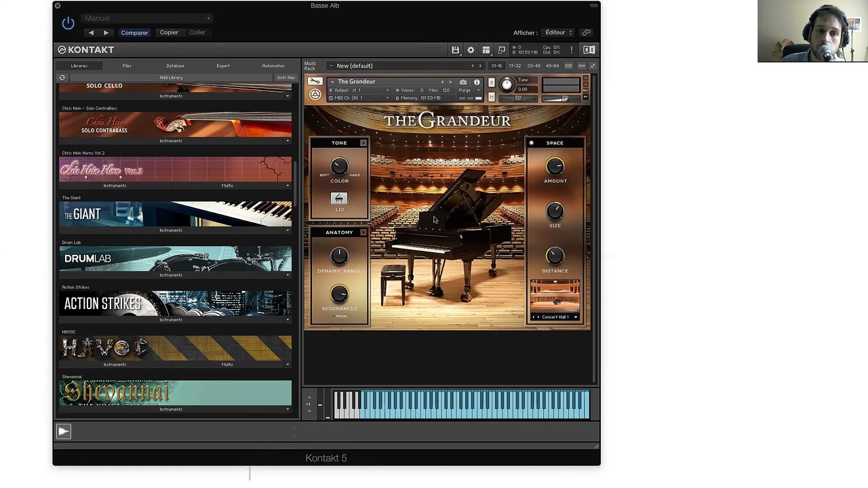Click the Action Strikes library banner
Screen dimensions: 868x488
[x=175, y=304]
